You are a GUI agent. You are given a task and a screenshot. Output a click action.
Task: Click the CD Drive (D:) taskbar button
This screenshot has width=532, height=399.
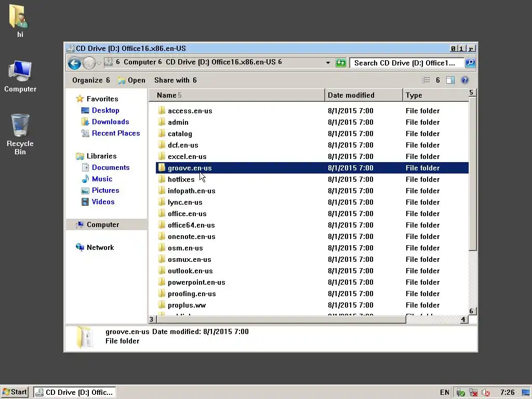75,392
